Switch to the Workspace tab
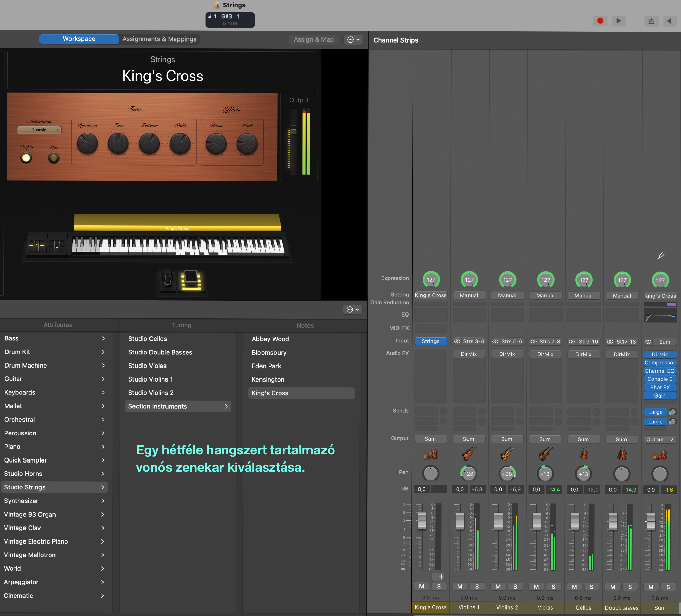This screenshot has width=681, height=616. tap(79, 39)
